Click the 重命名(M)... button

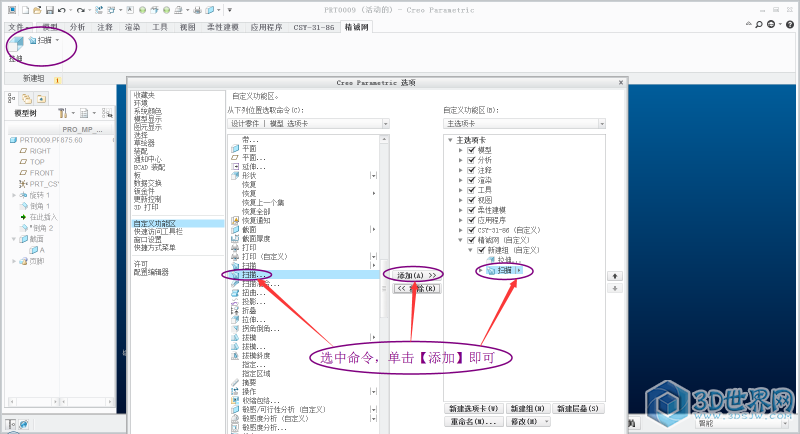pos(473,422)
